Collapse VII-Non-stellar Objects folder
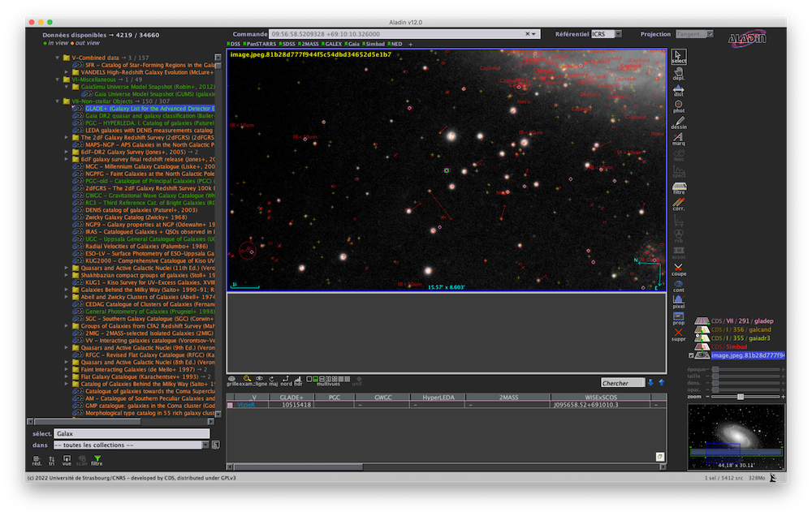Viewport: 812px width, 516px height. pyautogui.click(x=58, y=101)
